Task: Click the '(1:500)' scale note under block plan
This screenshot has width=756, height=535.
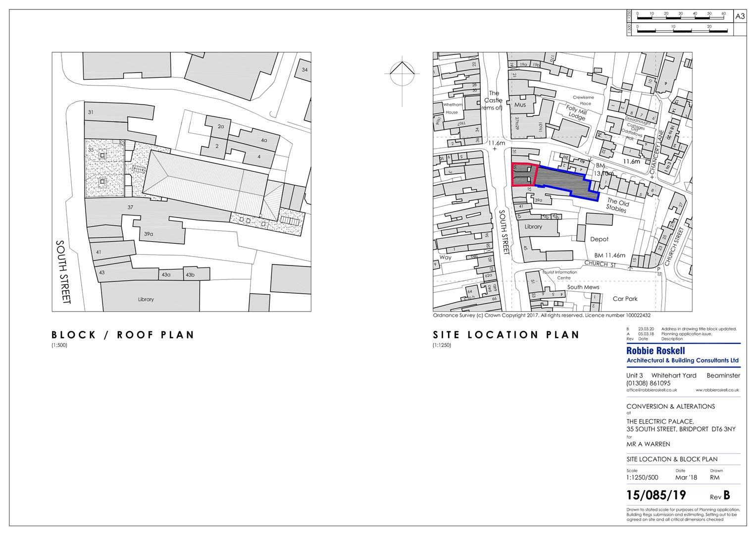Action: coord(59,345)
